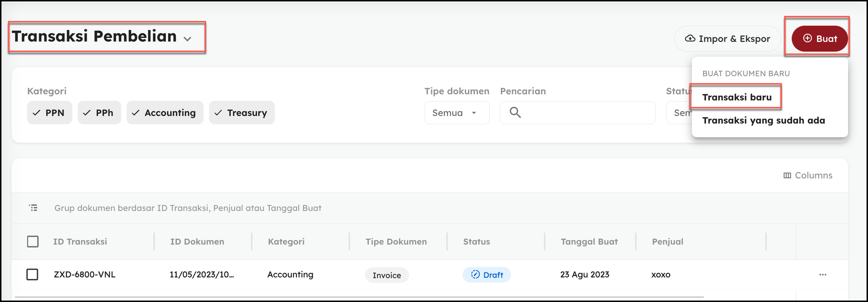
Task: Click the Columns icon above the table
Action: (787, 176)
